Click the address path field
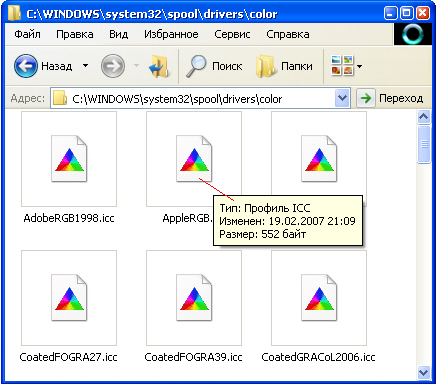This screenshot has width=439, height=386. click(200, 99)
